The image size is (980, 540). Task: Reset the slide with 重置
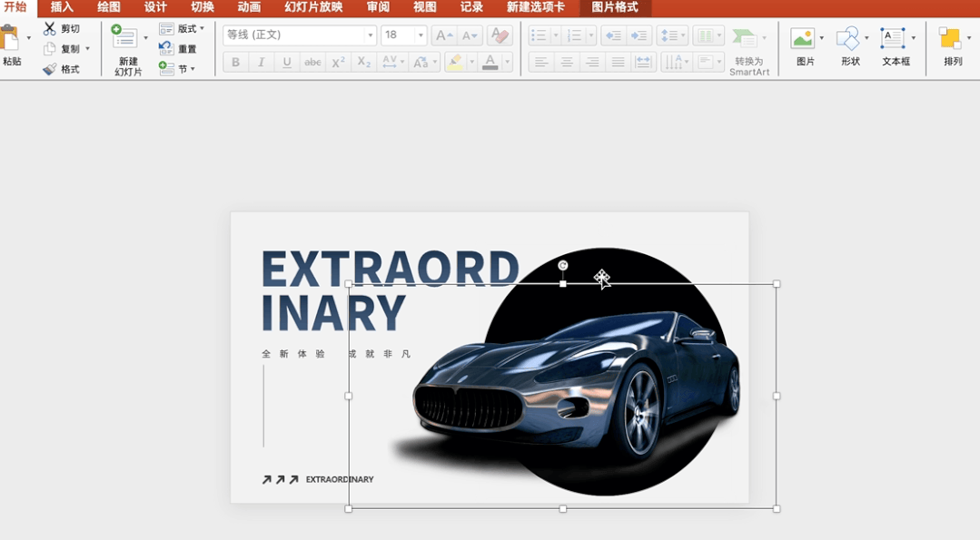tap(178, 49)
